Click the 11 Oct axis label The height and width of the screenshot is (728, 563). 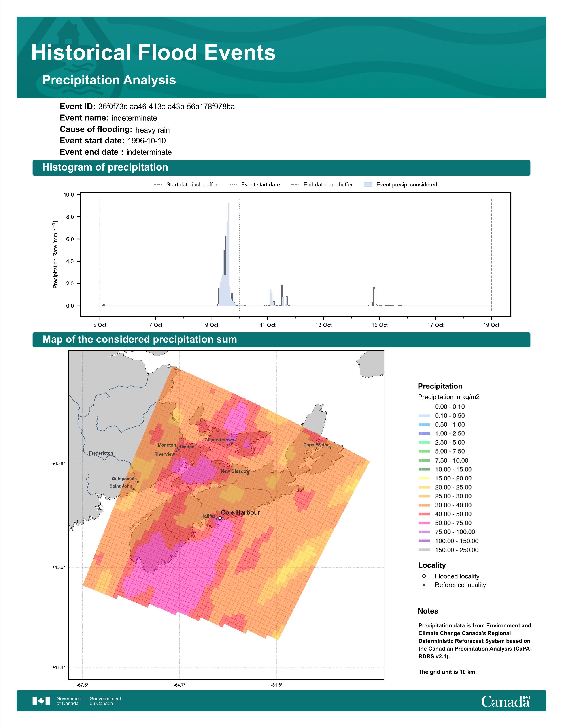coord(268,325)
